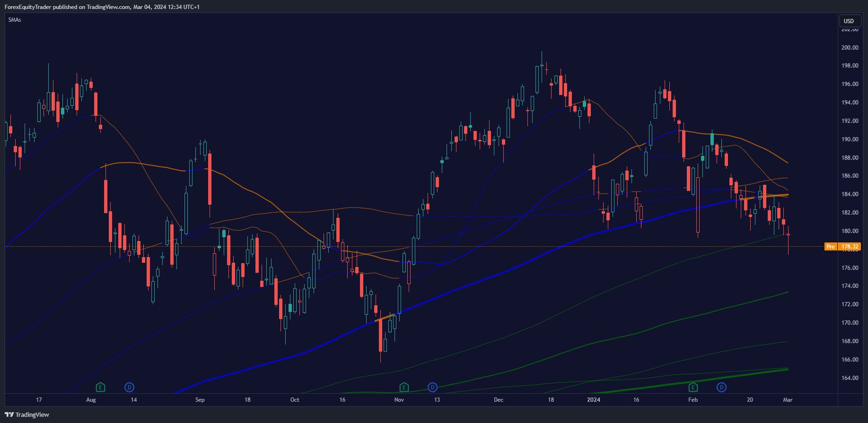Select the 196.00 price level label
This screenshot has height=423, width=868.
tap(850, 84)
